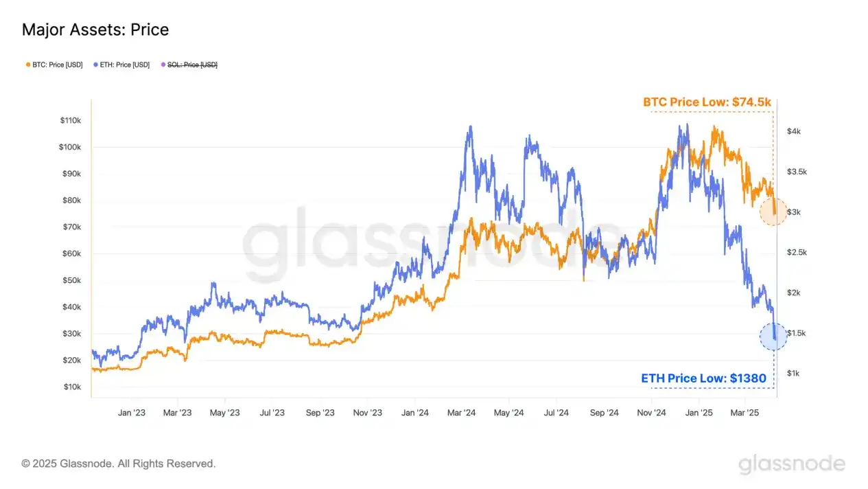Click the 2025 Glassnode copyright text
This screenshot has width=868, height=489.
click(119, 464)
